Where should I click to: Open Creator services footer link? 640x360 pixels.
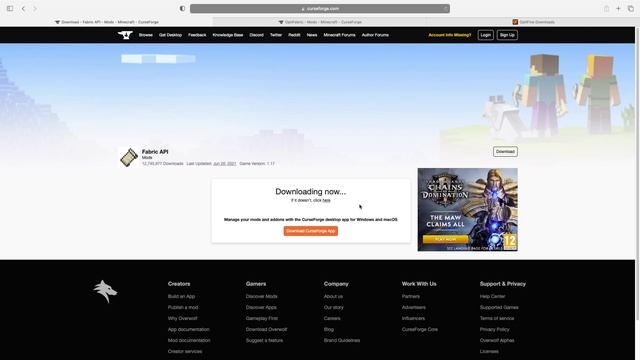[x=185, y=351]
